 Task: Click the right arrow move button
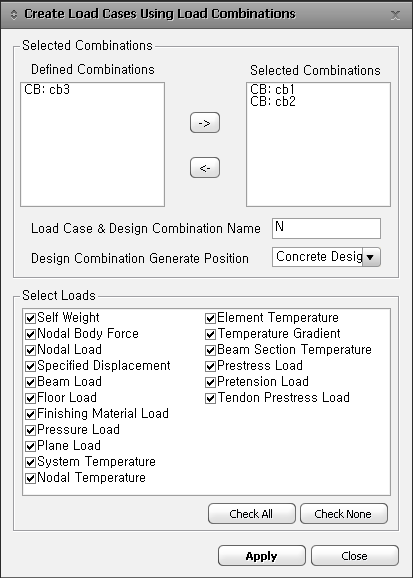point(205,123)
